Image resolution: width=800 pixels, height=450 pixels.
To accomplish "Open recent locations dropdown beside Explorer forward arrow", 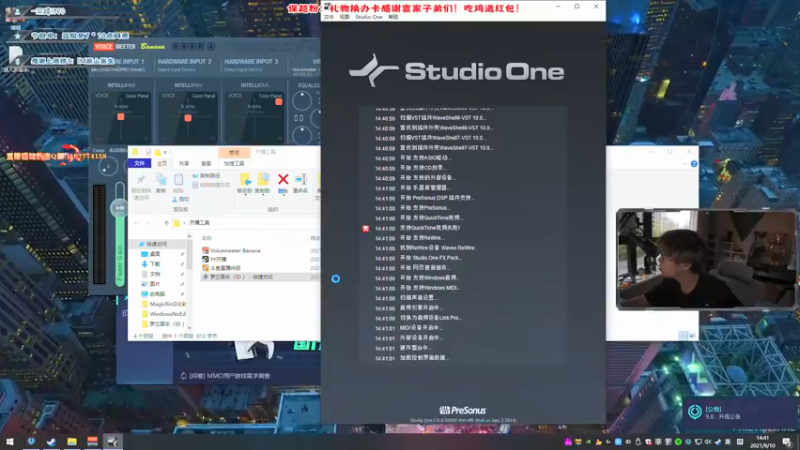I will tap(157, 223).
